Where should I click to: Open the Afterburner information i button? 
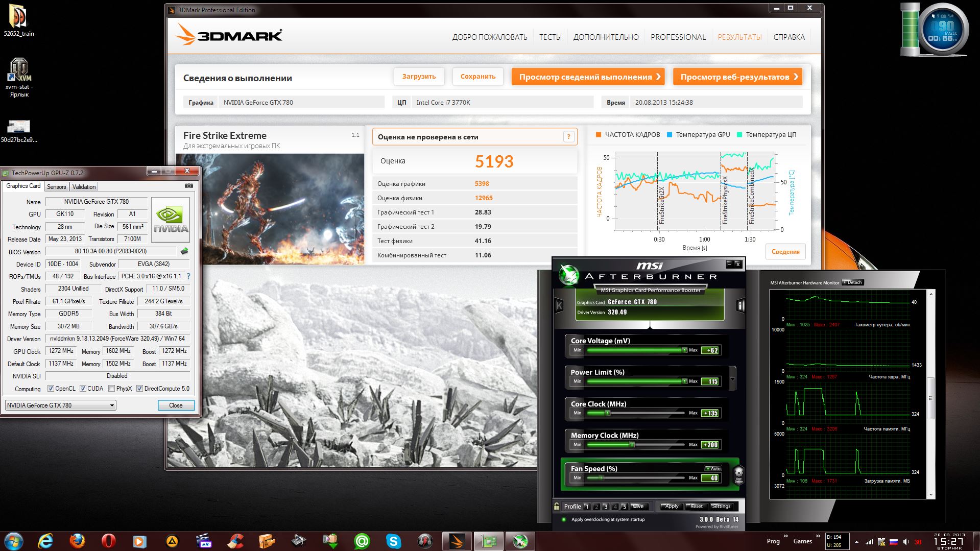coord(740,305)
